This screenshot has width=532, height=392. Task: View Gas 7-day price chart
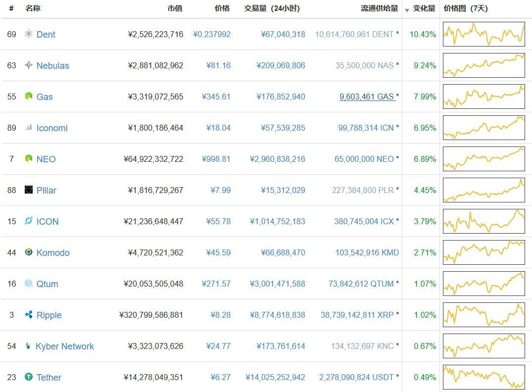pyautogui.click(x=484, y=97)
